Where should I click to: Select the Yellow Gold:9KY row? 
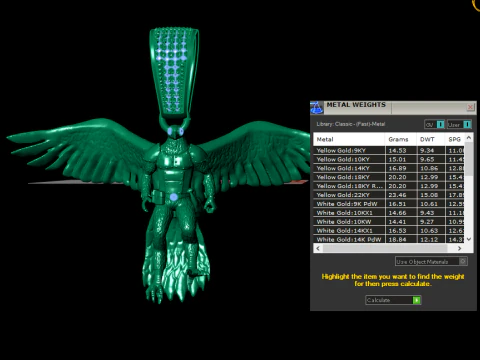(x=389, y=150)
